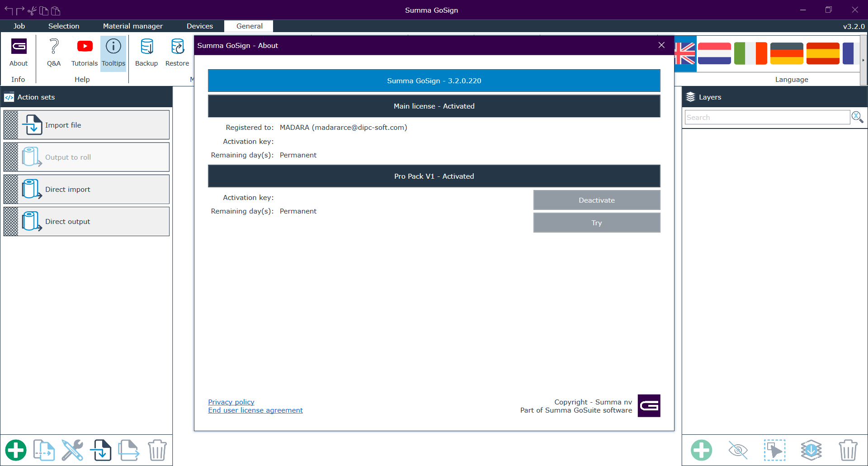This screenshot has height=466, width=868.
Task: Click the Copyright - Summa nv text
Action: (x=593, y=402)
